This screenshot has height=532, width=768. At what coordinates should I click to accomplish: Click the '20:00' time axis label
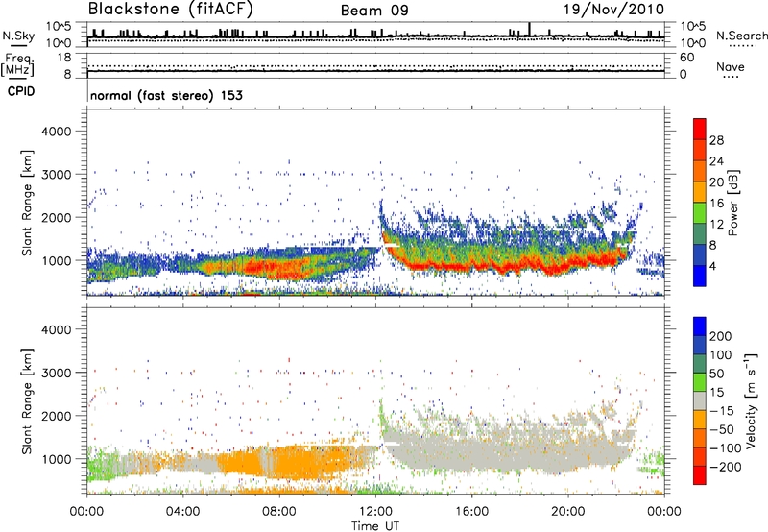coord(567,512)
